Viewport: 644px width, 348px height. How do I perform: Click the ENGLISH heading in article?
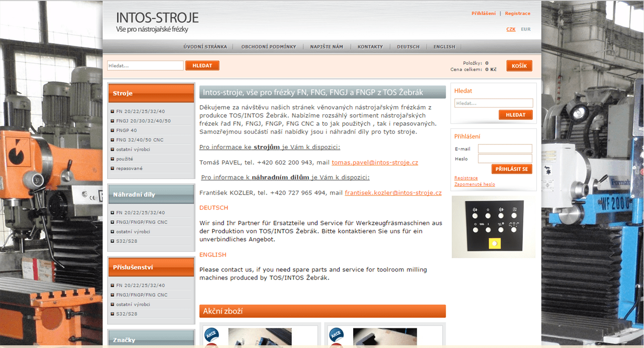(213, 255)
